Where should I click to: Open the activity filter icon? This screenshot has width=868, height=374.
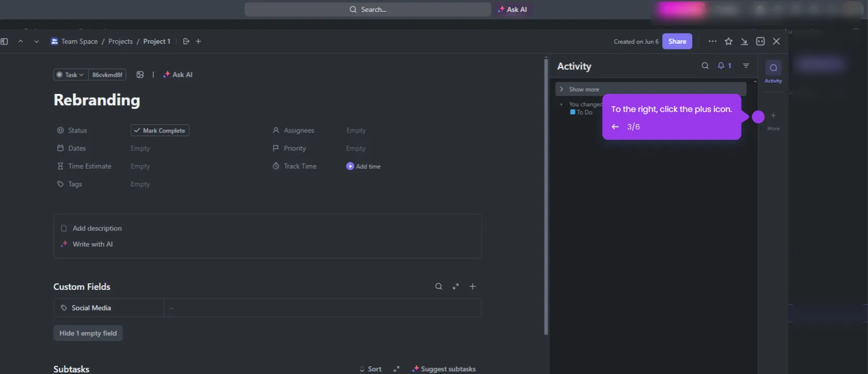746,66
